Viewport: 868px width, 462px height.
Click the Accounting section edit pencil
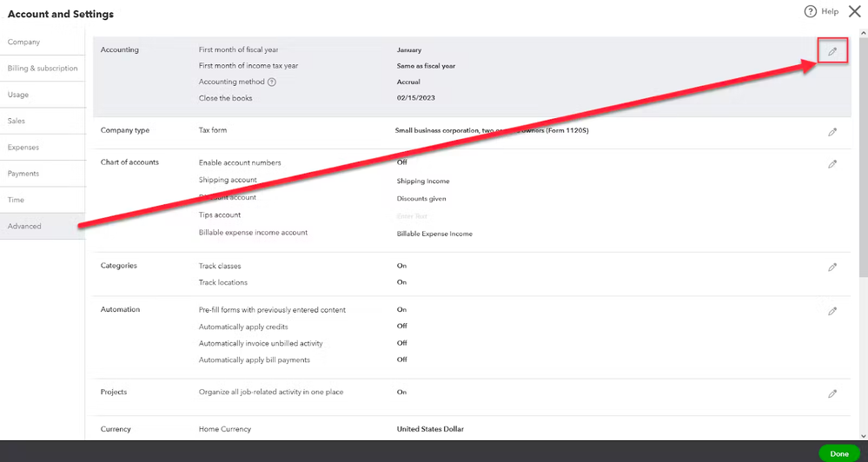coord(832,52)
